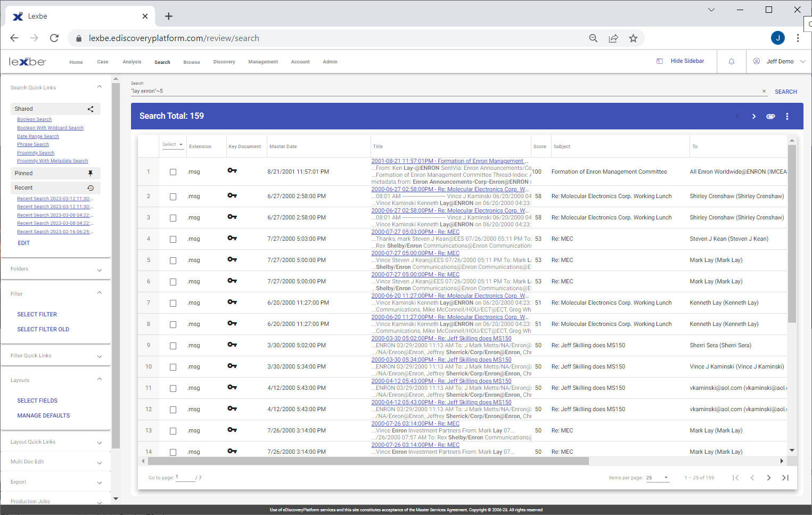Click inside the Go to page field
812x515 pixels.
pos(185,477)
